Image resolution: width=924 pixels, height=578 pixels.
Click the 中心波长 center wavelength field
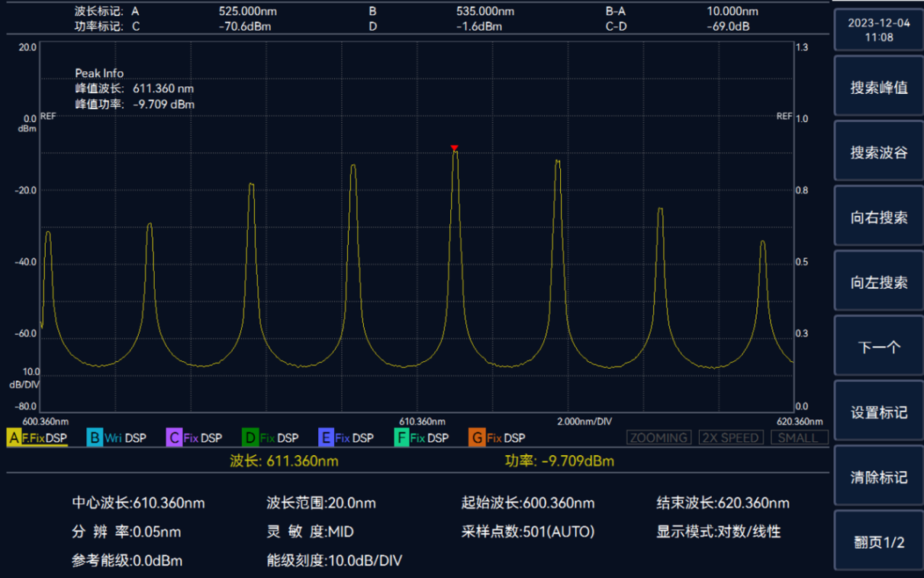point(138,503)
